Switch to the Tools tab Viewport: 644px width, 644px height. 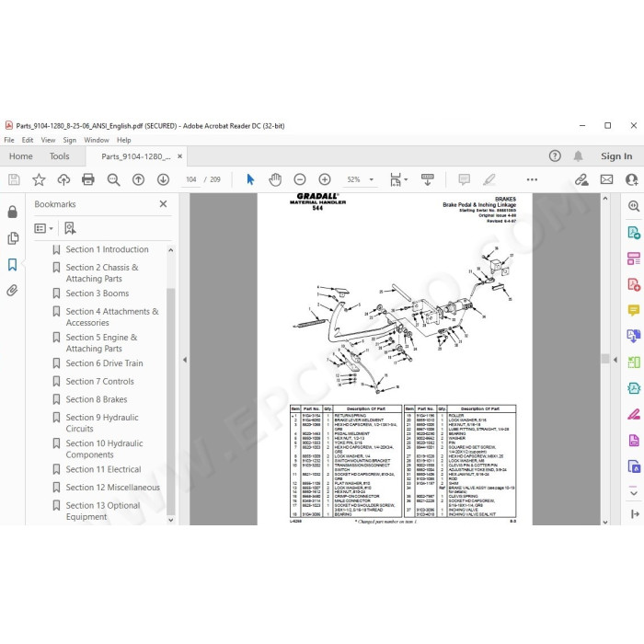[59, 156]
